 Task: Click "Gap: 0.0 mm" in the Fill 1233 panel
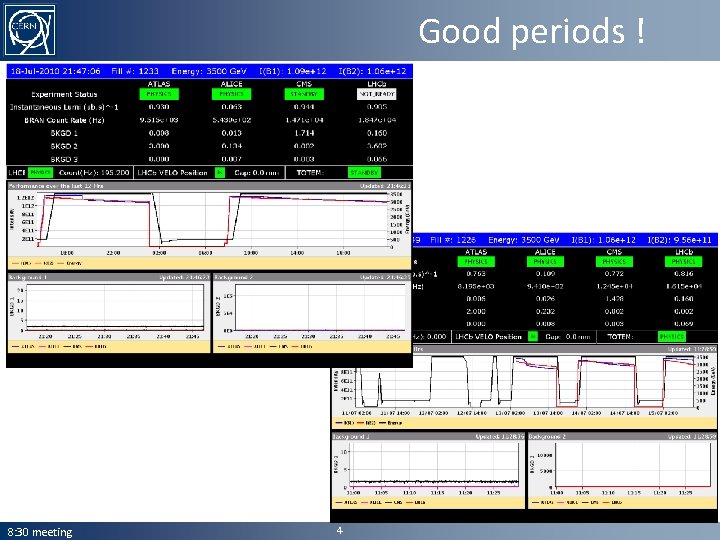click(257, 173)
